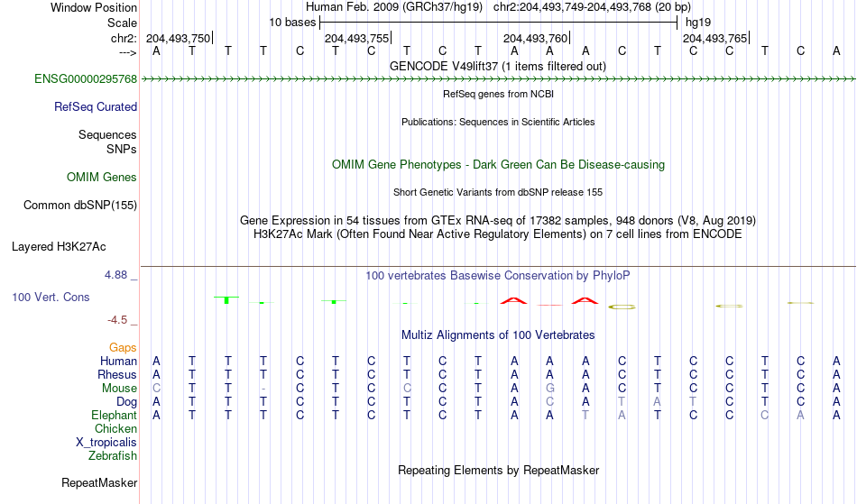Open the Layered H3K27Ac track label
The width and height of the screenshot is (857, 504).
tap(59, 246)
